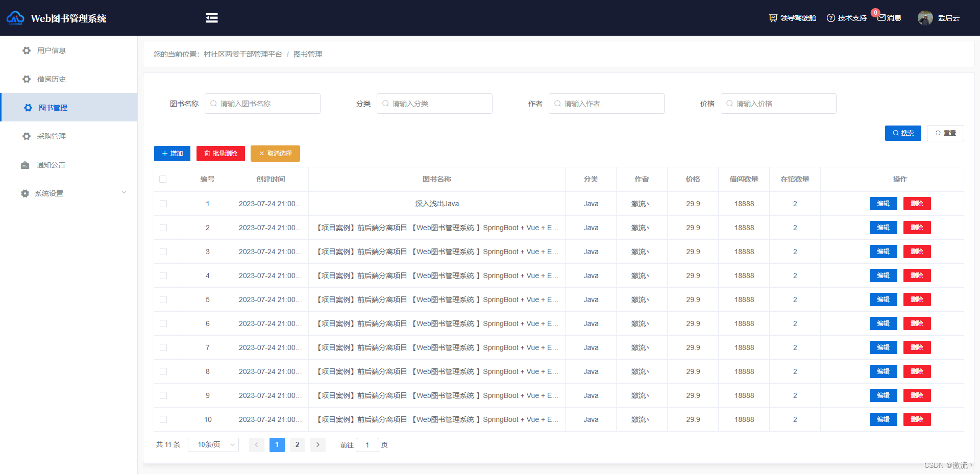Open 系统设置 in the sidebar

[x=69, y=193]
